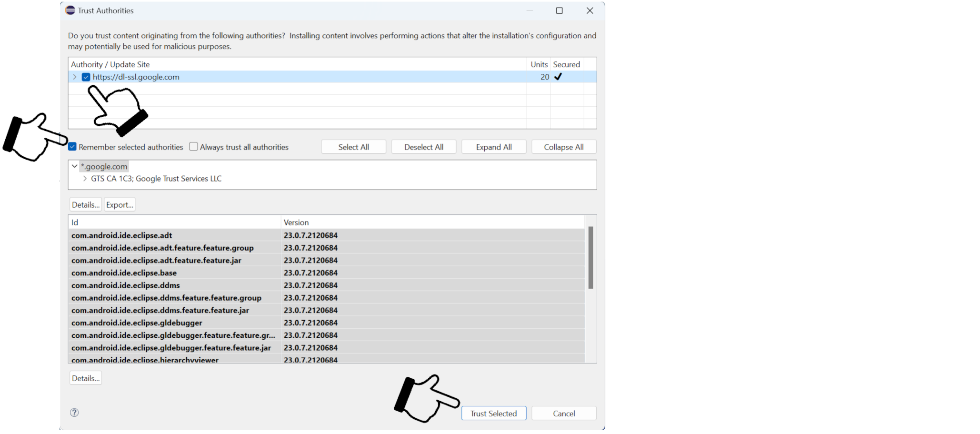Select the https://dl-ssl.google.com authority row
980x434 pixels.
(x=332, y=77)
